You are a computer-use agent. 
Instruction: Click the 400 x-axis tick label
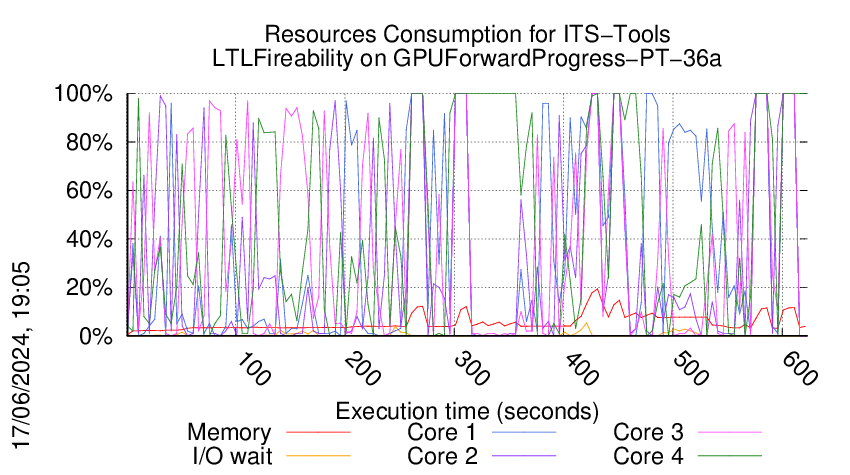click(x=582, y=369)
